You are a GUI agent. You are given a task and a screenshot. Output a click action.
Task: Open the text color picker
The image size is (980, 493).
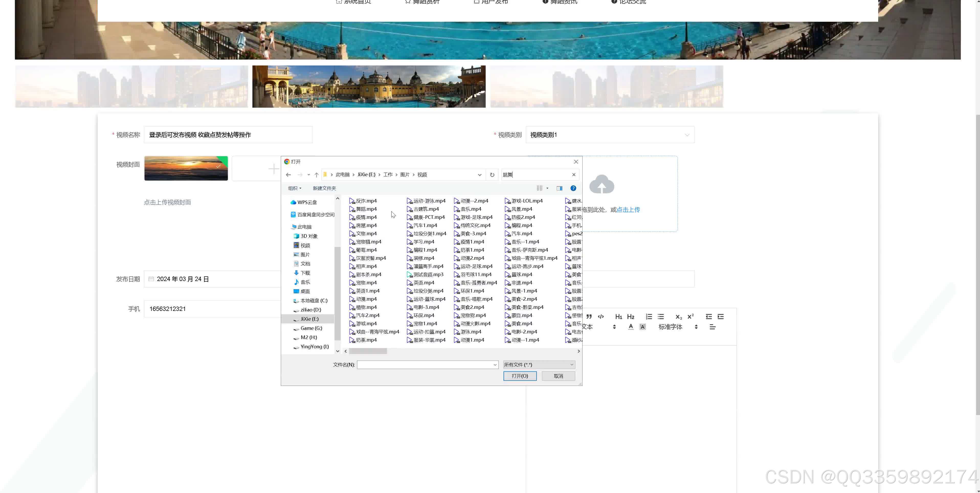[631, 327]
